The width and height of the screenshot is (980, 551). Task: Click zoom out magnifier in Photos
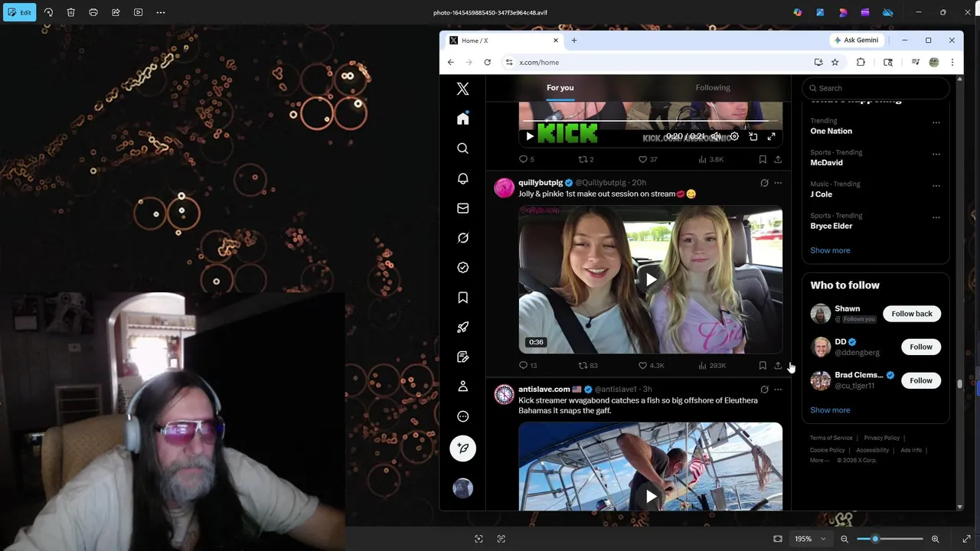[x=844, y=539]
